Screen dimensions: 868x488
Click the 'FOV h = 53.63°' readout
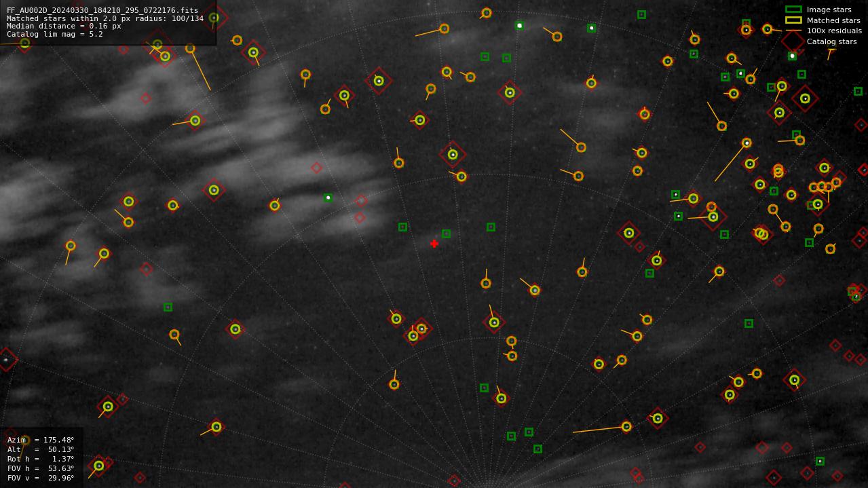tap(41, 468)
